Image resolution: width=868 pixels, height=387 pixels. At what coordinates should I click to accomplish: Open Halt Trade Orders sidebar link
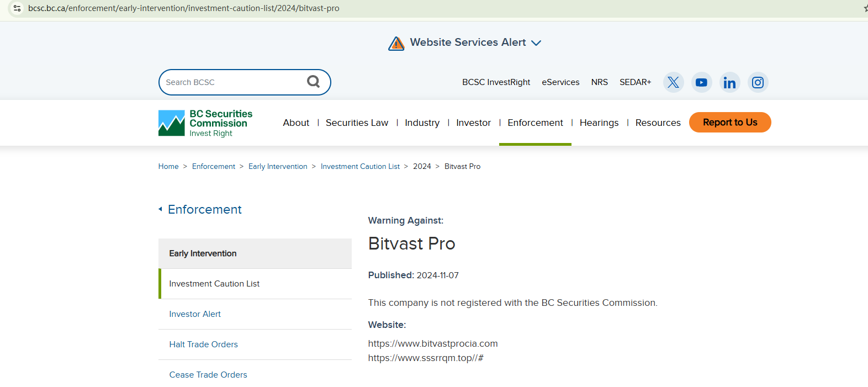(203, 344)
